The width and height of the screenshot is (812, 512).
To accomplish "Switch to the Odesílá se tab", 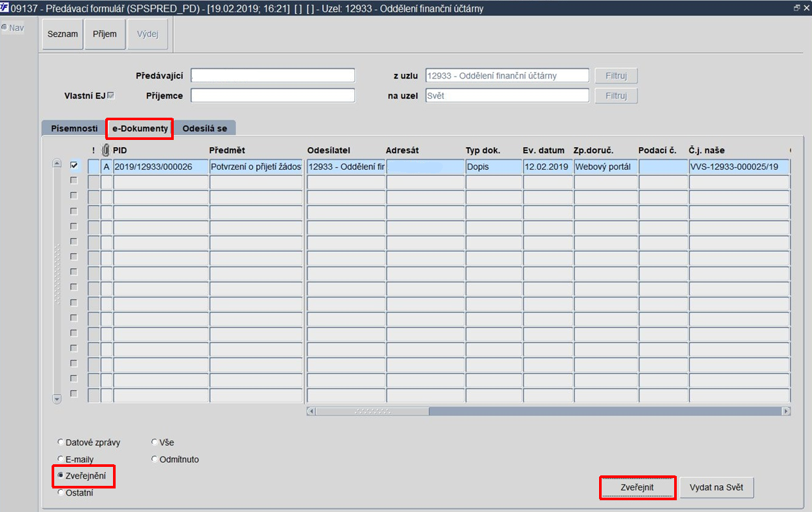I will tap(205, 128).
